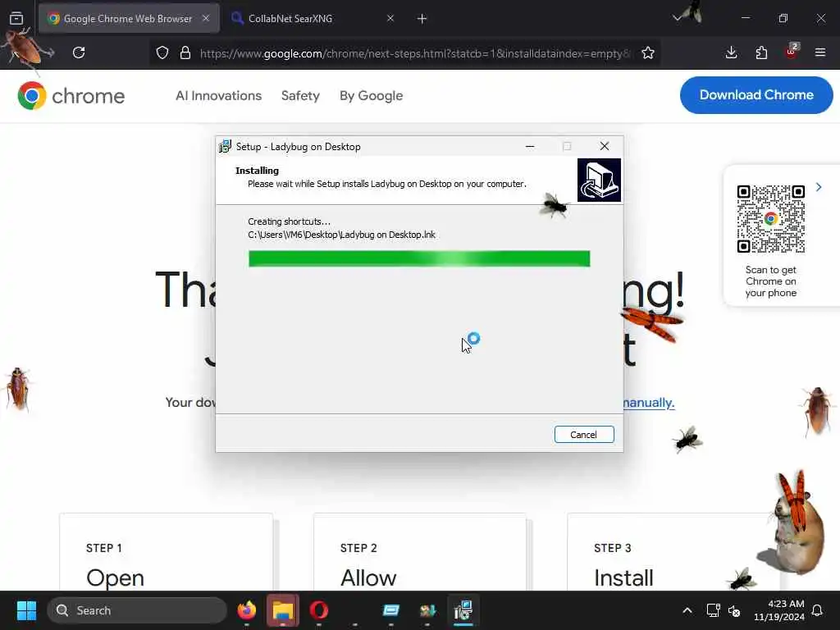Open the list all tabs dropdown
Screen dimensions: 840x630
(678, 18)
